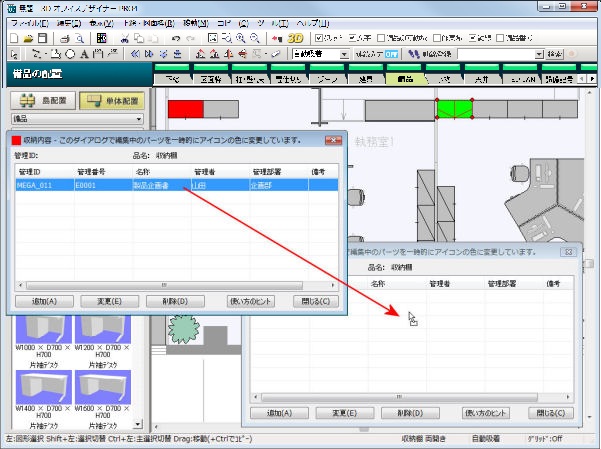The width and height of the screenshot is (601, 449).
Task: Open the search combo box dropdown in toolbar
Action: pos(537,54)
